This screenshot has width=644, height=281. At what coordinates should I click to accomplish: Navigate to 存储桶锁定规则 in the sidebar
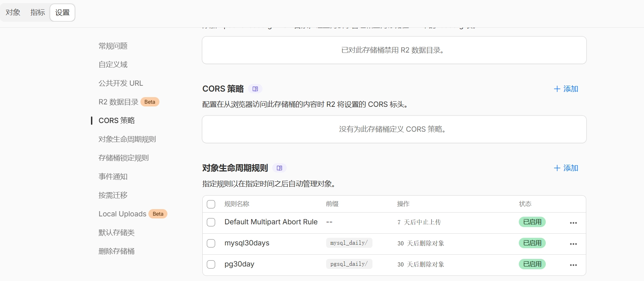123,158
